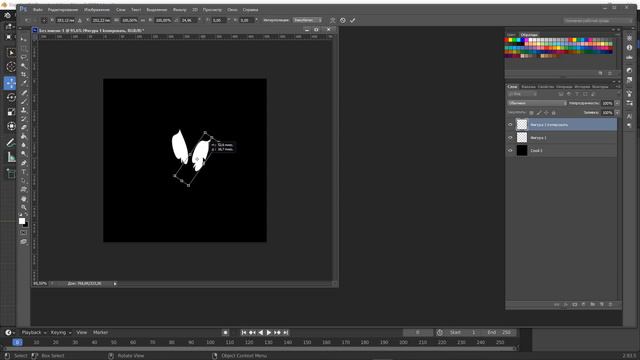Jump to end frame in Blender timeline
The image size is (640, 360).
click(286, 333)
